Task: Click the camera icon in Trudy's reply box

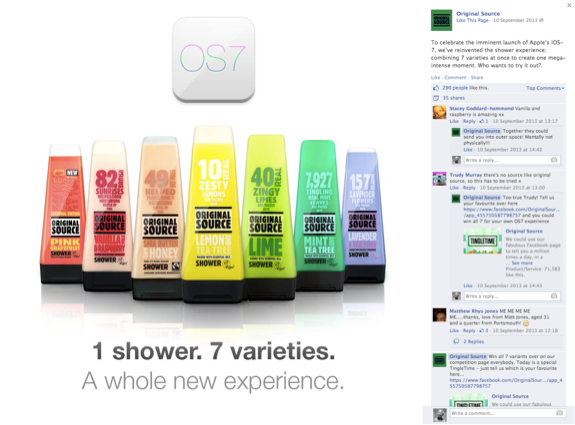Action: coord(554,296)
